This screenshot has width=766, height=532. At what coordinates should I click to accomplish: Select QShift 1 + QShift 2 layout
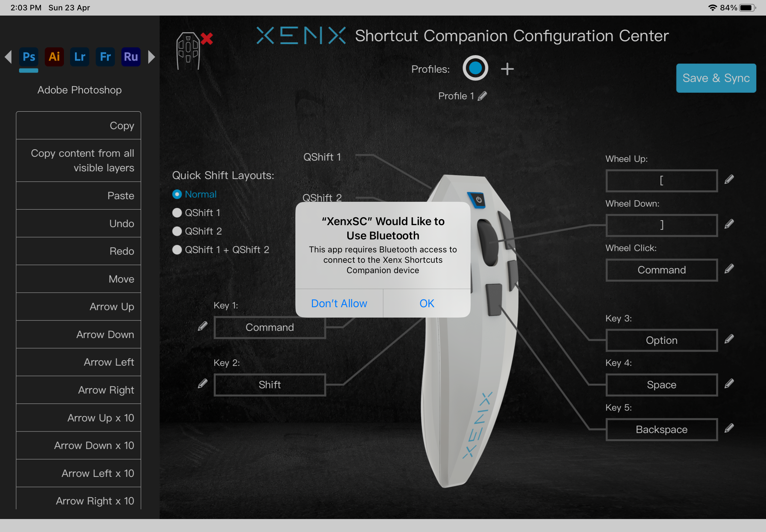[x=220, y=250]
